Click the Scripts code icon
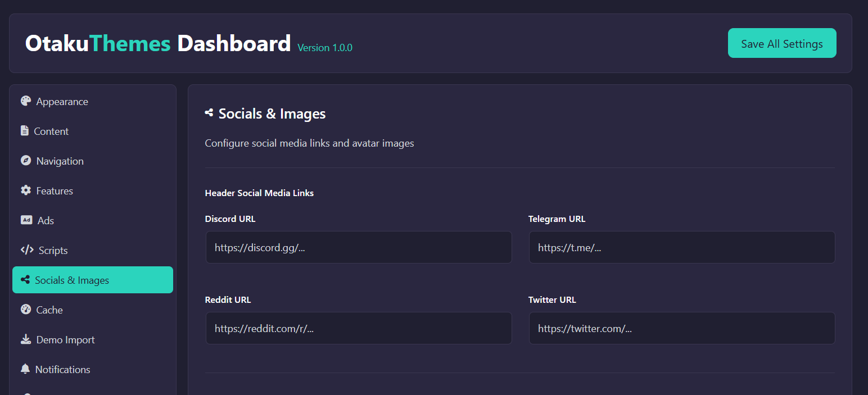Screen dimensions: 868x395 coord(26,250)
